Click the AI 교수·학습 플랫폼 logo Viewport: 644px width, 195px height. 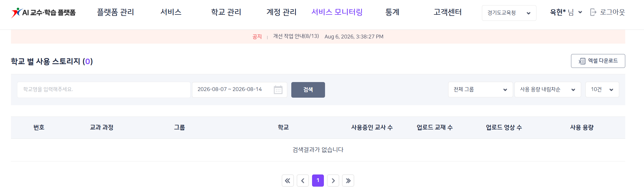point(43,12)
